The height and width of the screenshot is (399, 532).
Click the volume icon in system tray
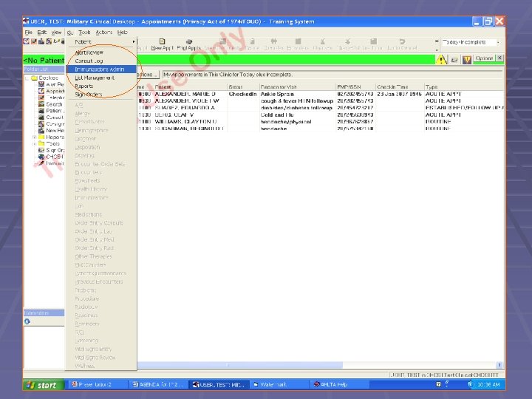tap(470, 384)
